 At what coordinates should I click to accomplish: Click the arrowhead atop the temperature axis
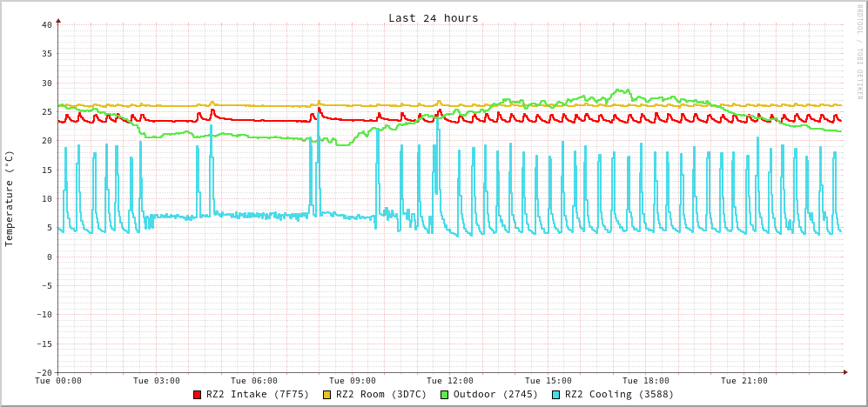pyautogui.click(x=58, y=21)
